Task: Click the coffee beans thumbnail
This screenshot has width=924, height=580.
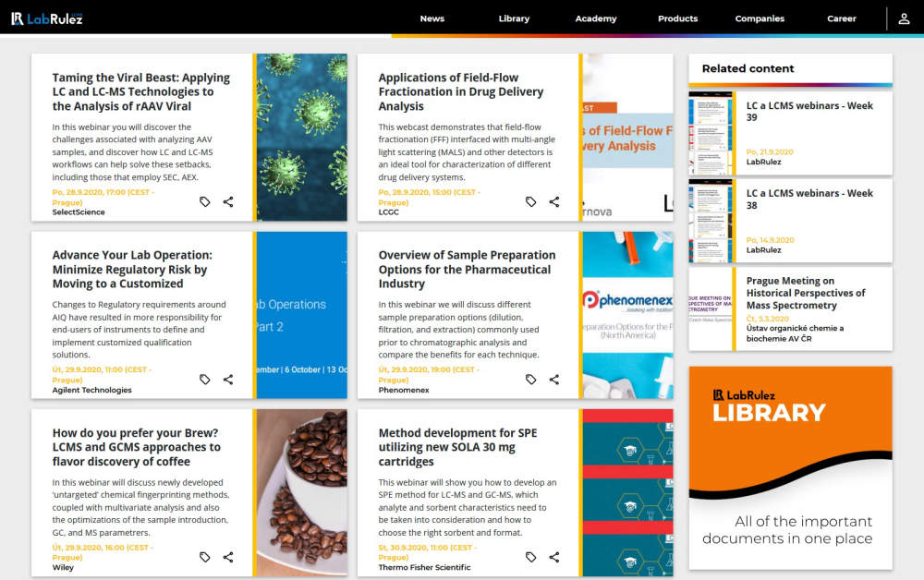Action: tap(302, 493)
